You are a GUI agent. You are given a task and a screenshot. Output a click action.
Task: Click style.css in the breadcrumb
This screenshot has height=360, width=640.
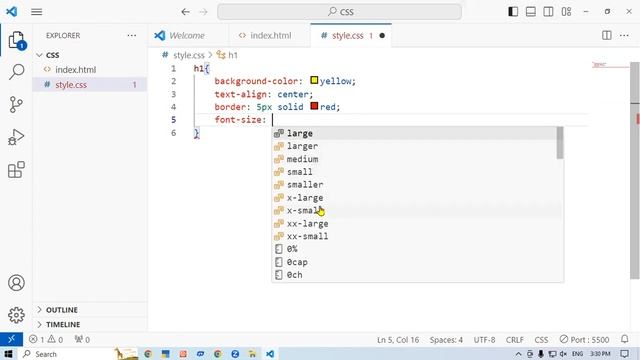(x=189, y=55)
